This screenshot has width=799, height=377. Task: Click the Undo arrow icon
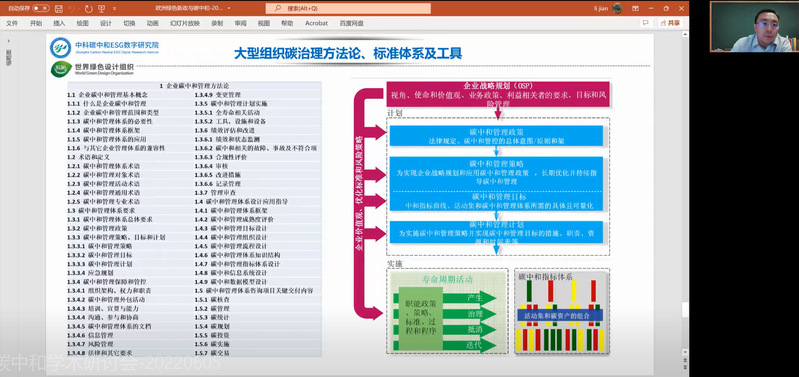(73, 9)
